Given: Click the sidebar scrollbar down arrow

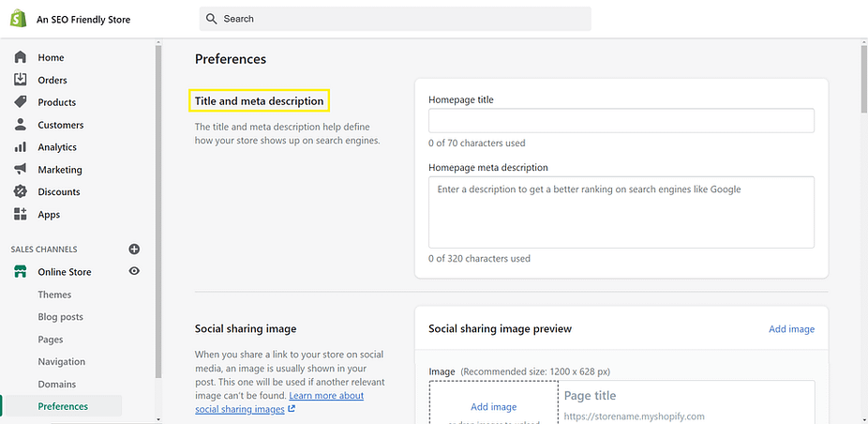Looking at the screenshot, I should 158,419.
